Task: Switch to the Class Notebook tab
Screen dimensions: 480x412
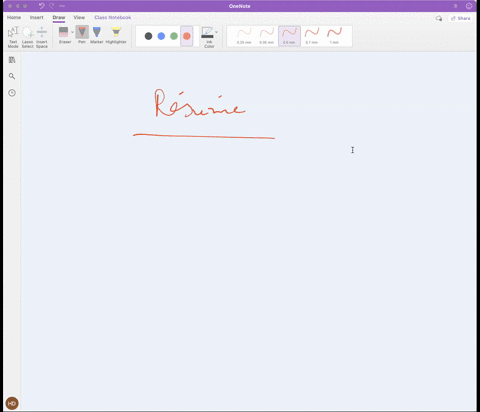Action: [113, 17]
